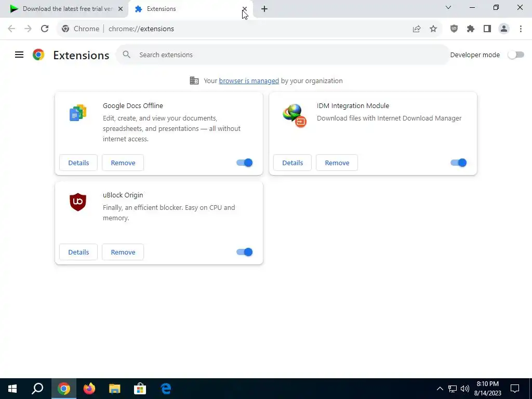Go forward using the browser forward arrow

(28, 29)
